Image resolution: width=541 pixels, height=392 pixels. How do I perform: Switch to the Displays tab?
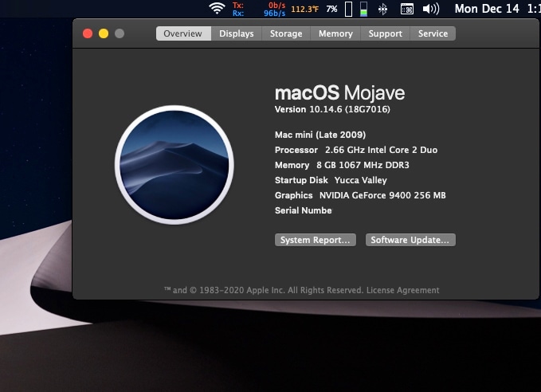pyautogui.click(x=237, y=33)
